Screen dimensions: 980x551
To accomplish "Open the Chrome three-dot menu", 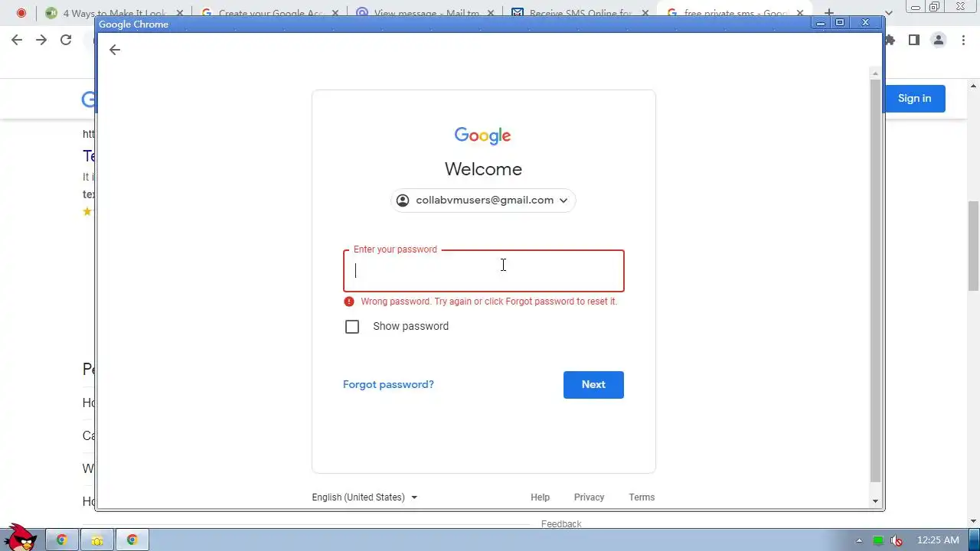I will click(x=963, y=40).
